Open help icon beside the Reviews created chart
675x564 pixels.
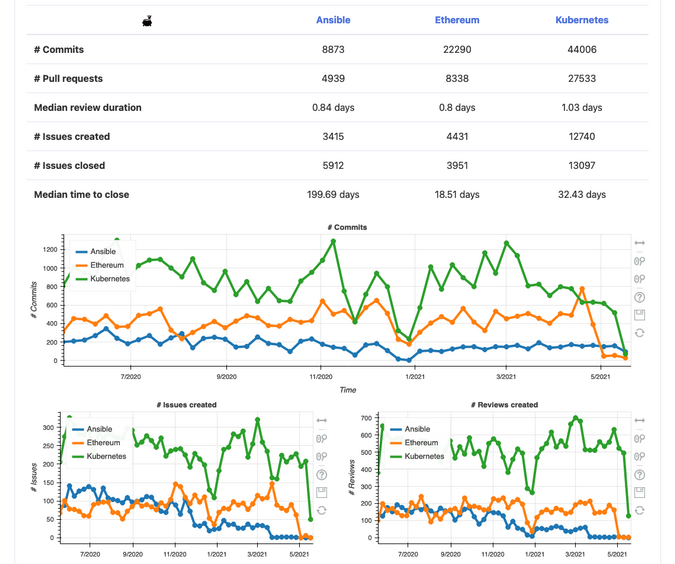tap(639, 474)
